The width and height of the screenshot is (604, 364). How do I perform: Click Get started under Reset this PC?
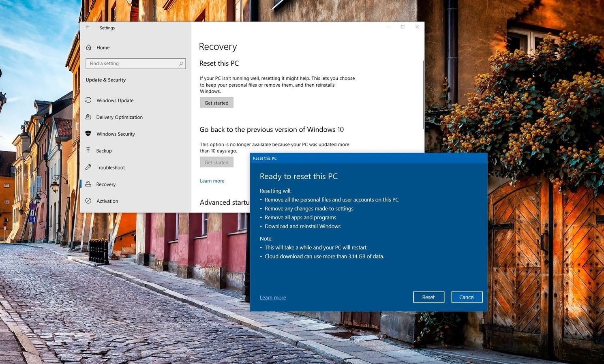216,103
